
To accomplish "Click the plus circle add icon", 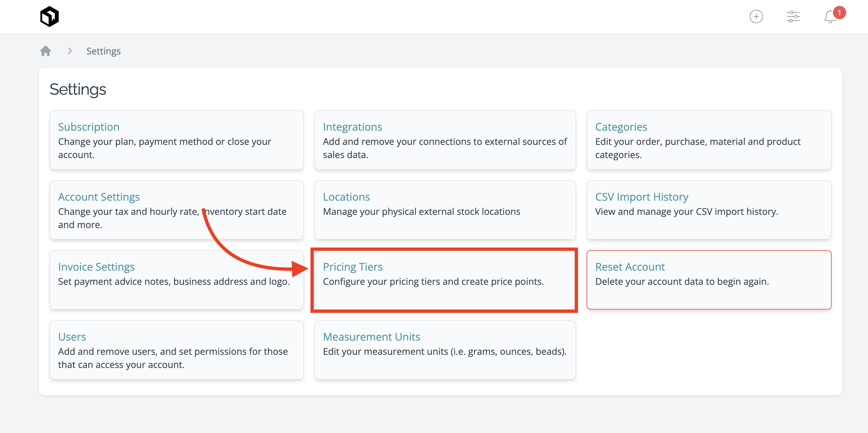I will (756, 17).
